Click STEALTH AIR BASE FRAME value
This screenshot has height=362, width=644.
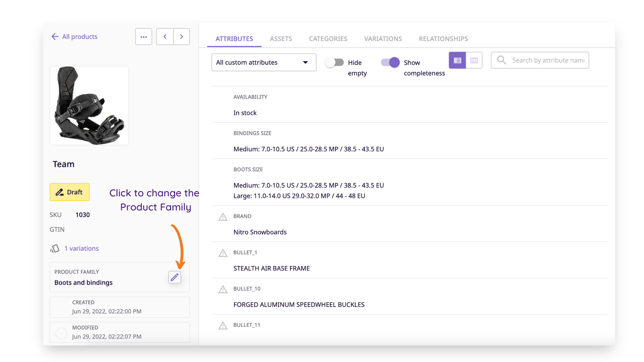(x=272, y=268)
